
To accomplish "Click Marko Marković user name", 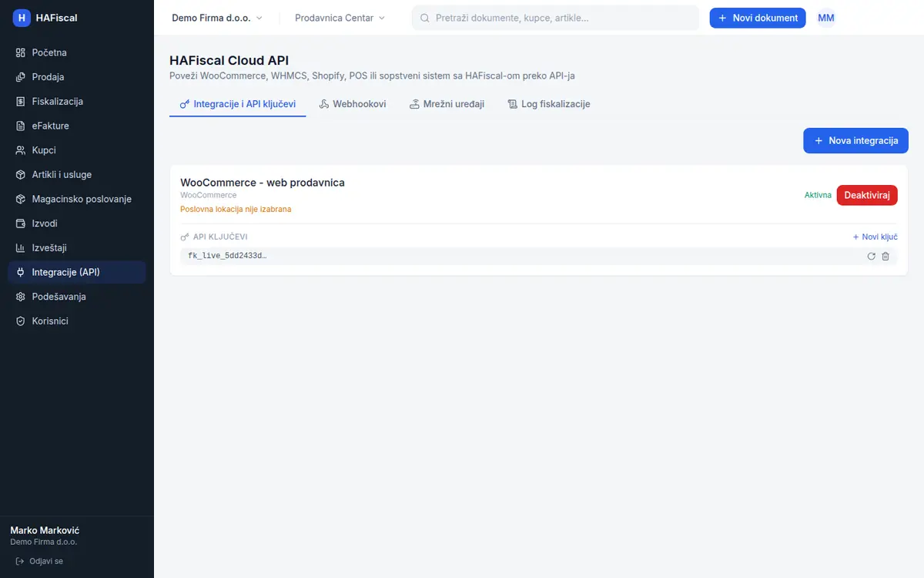I will [x=45, y=530].
